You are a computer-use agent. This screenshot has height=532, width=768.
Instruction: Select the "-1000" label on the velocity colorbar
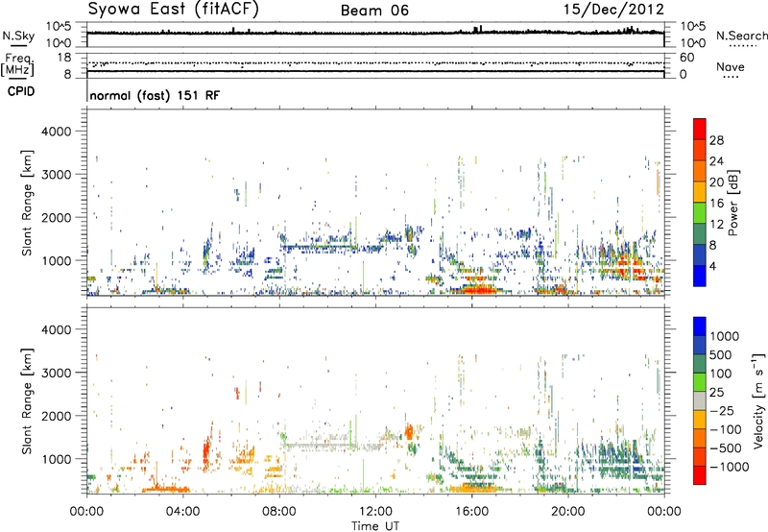pyautogui.click(x=729, y=467)
